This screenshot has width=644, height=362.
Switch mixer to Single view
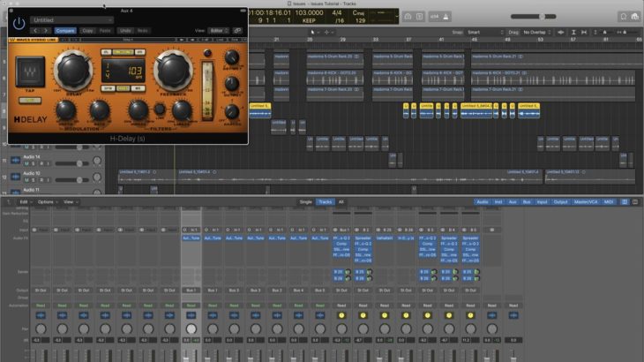pos(305,202)
